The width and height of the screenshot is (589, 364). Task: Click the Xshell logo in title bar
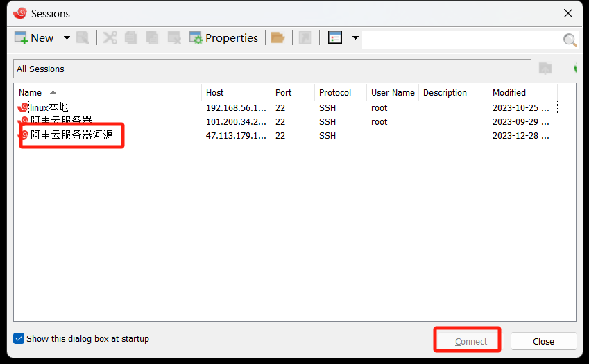pyautogui.click(x=20, y=13)
